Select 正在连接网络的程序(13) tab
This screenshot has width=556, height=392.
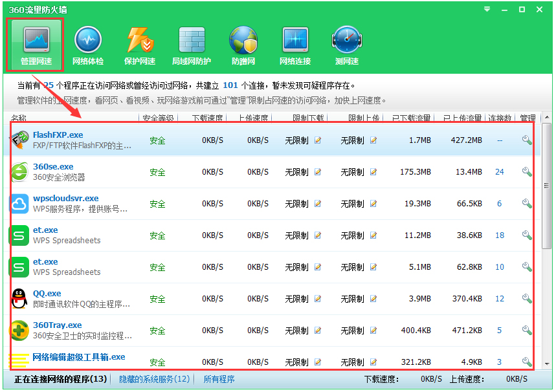pyautogui.click(x=60, y=379)
